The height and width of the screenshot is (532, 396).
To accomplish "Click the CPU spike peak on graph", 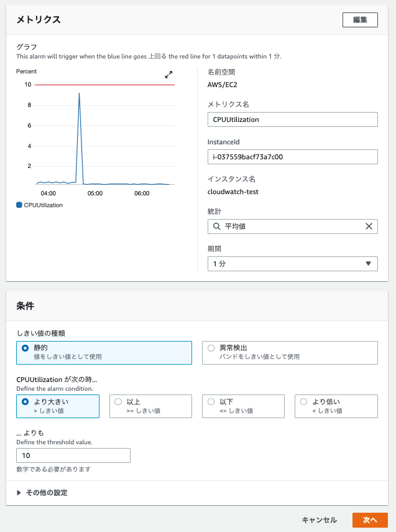I will [x=80, y=93].
